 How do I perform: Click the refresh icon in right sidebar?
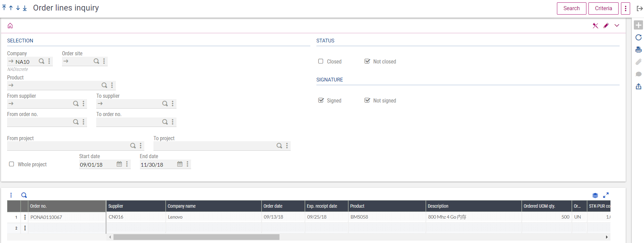[638, 37]
